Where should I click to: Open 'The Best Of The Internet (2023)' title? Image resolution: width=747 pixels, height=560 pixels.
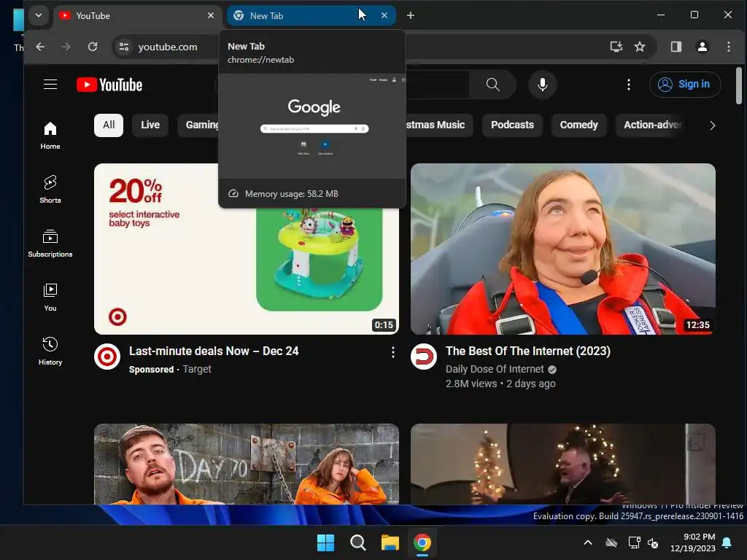pos(528,351)
